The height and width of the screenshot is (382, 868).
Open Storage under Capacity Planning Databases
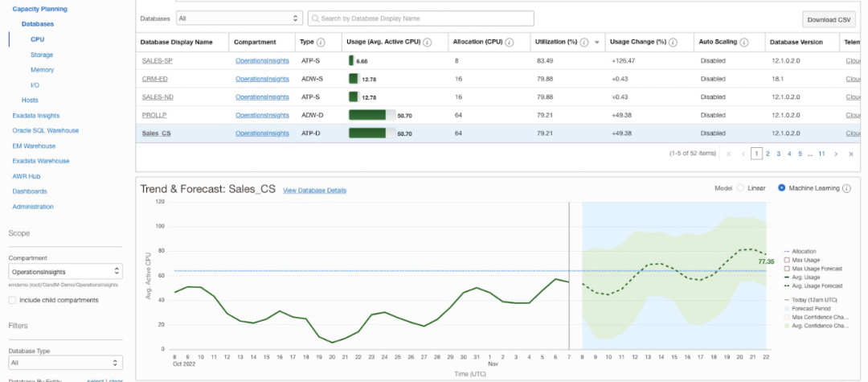click(42, 55)
